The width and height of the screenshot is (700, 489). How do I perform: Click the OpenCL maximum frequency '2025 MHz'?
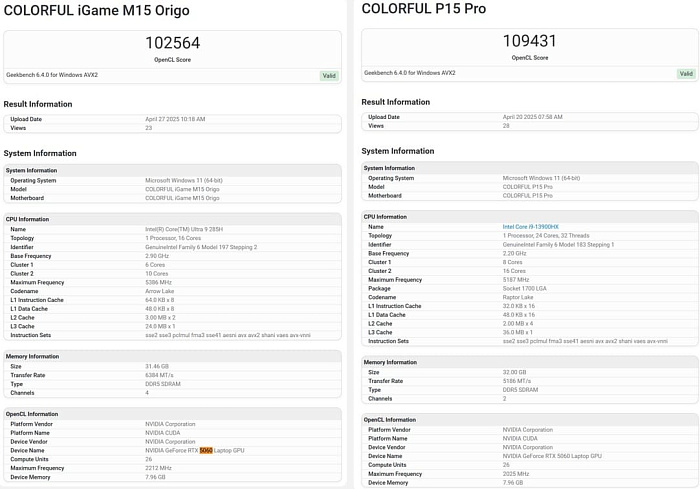coord(516,474)
